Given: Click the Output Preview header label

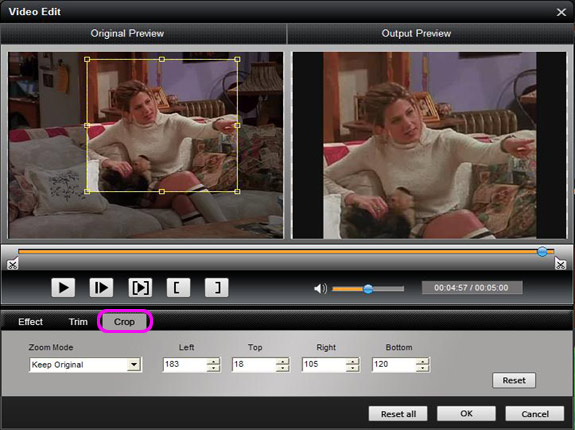Looking at the screenshot, I should click(416, 33).
